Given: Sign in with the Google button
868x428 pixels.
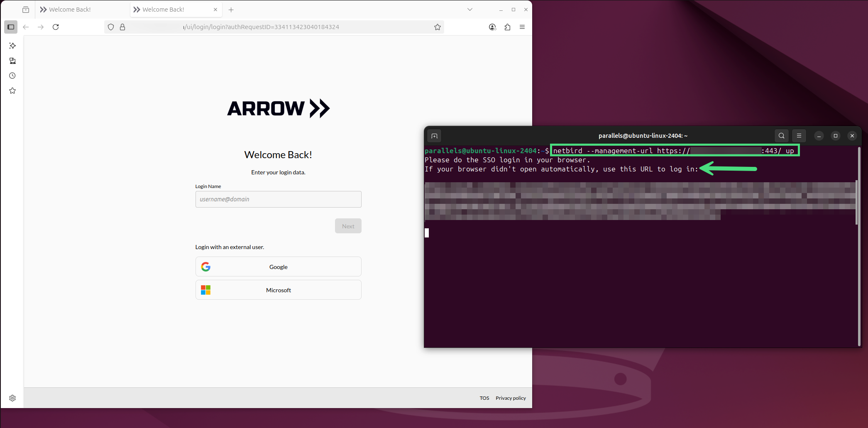Looking at the screenshot, I should point(278,267).
